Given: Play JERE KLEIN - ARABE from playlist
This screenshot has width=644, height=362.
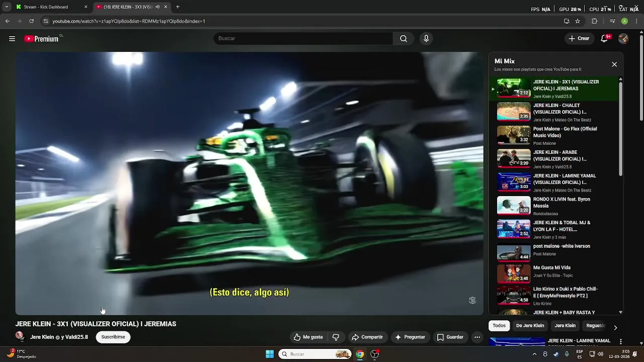Looking at the screenshot, I should click(x=553, y=159).
